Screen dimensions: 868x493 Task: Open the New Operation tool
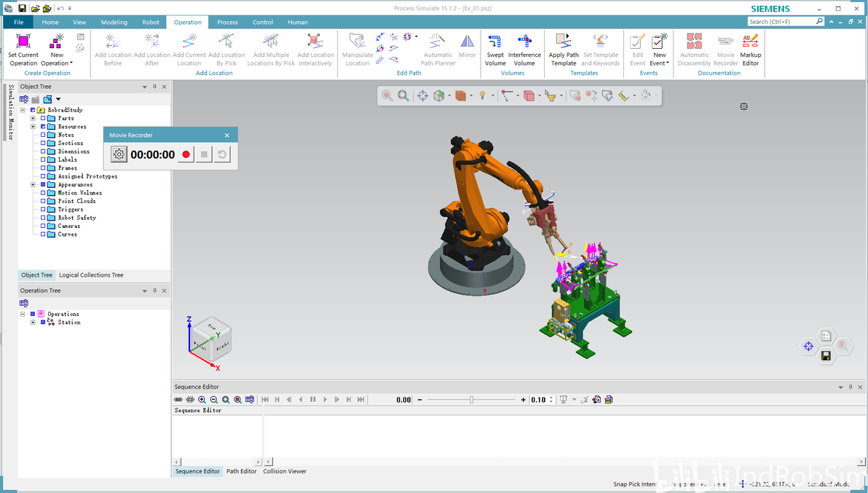57,50
